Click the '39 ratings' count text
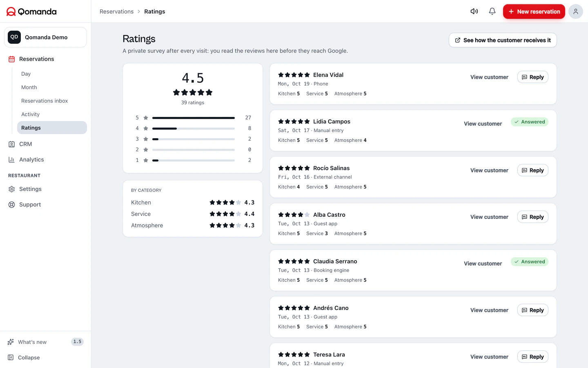Screen dimensions: 588x368 (193, 103)
